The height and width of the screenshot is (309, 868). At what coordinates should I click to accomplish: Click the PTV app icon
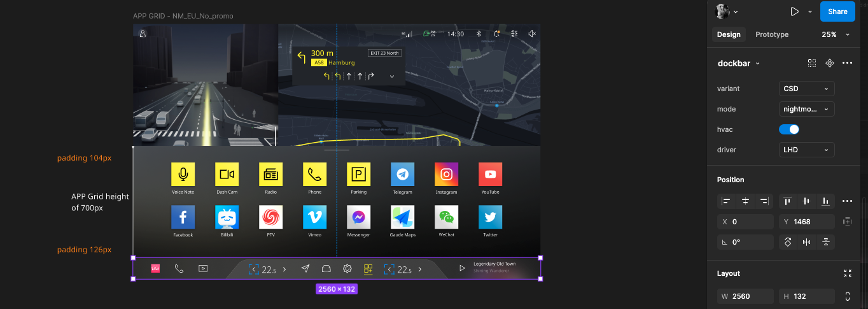[x=270, y=217]
